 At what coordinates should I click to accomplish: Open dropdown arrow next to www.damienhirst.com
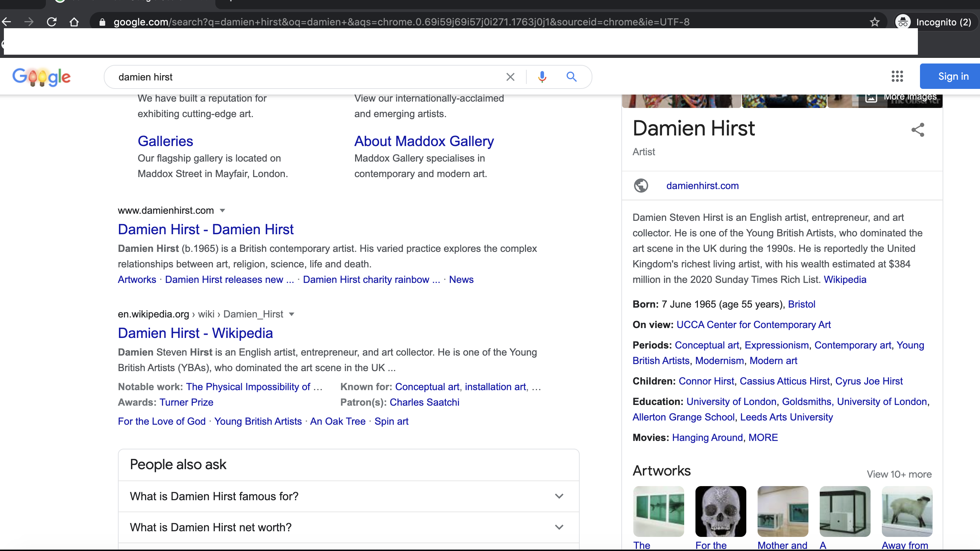pos(222,211)
